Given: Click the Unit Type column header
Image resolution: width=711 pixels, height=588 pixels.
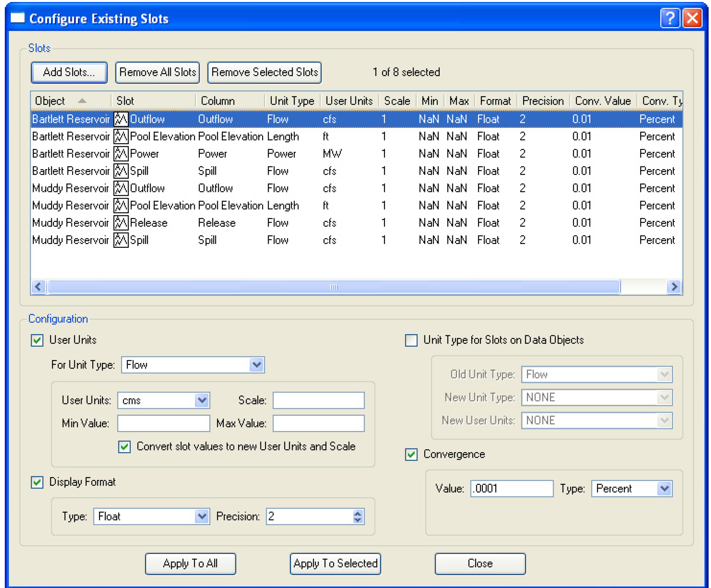Looking at the screenshot, I should (292, 101).
